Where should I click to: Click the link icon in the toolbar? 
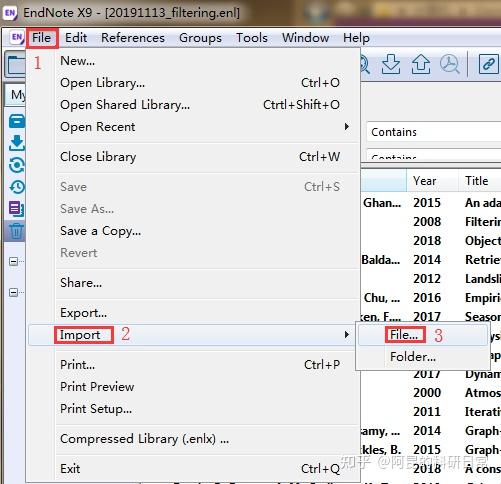(489, 64)
